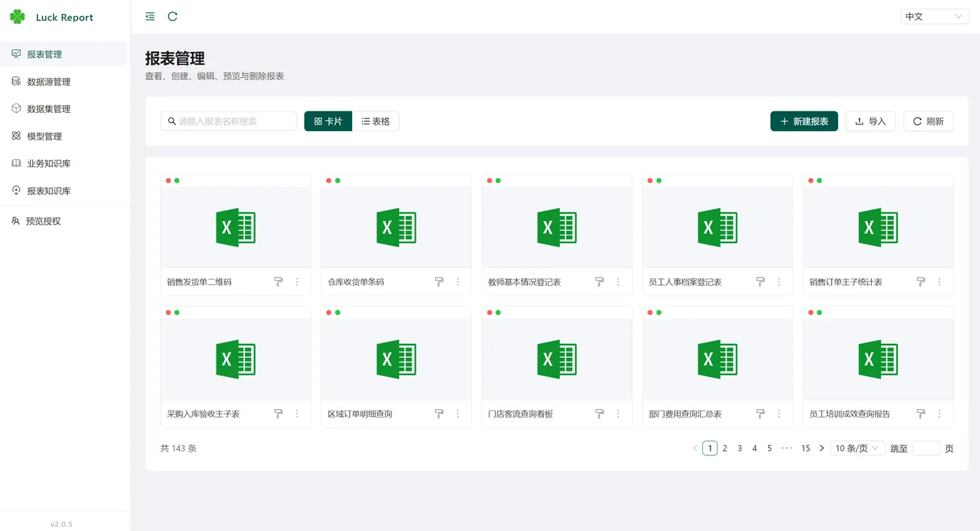Open more options for 员工培训成效查询报告
980x531 pixels.
click(939, 414)
